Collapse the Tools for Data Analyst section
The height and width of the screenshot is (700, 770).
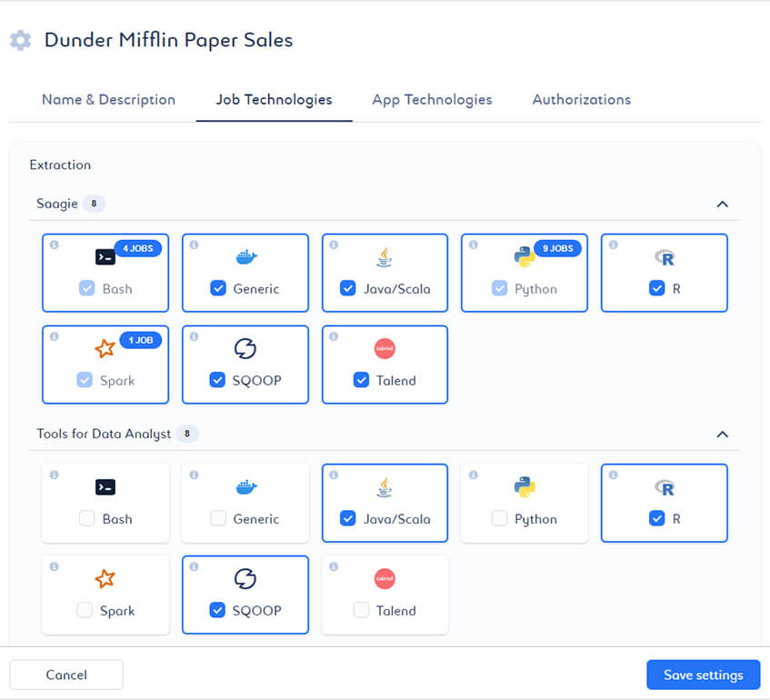723,435
